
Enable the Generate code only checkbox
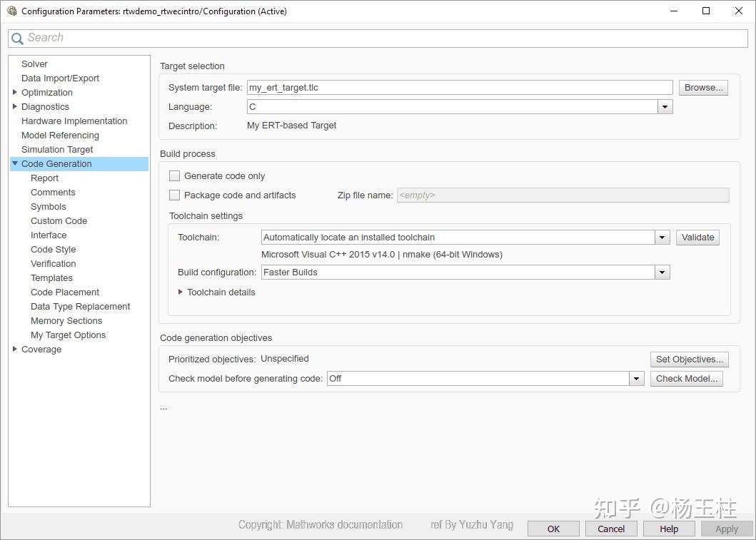(x=174, y=175)
